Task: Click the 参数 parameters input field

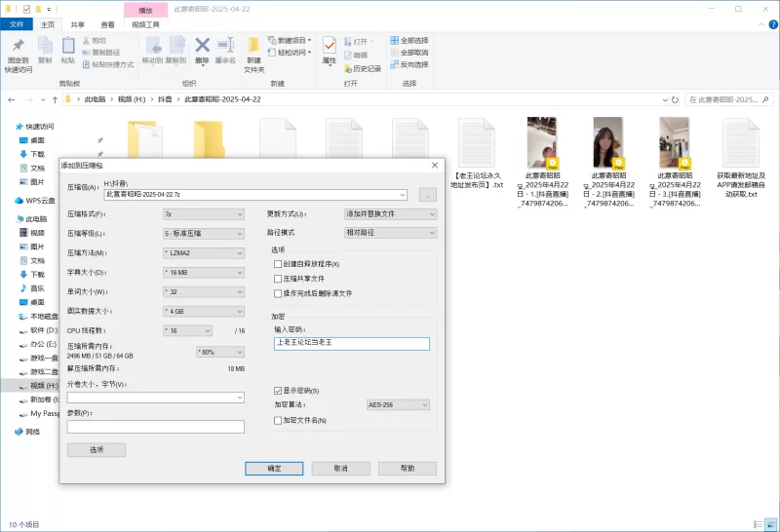Action: click(156, 427)
